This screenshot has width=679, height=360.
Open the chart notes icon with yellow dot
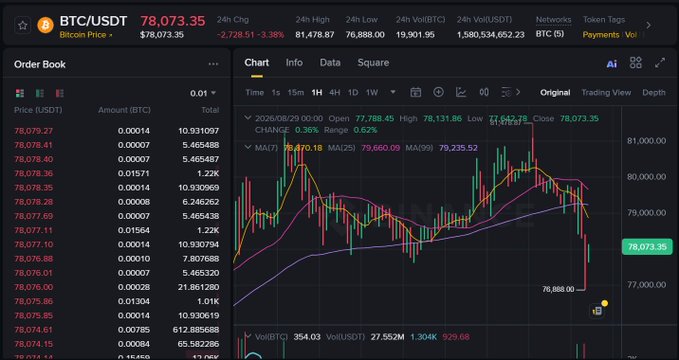(597, 310)
